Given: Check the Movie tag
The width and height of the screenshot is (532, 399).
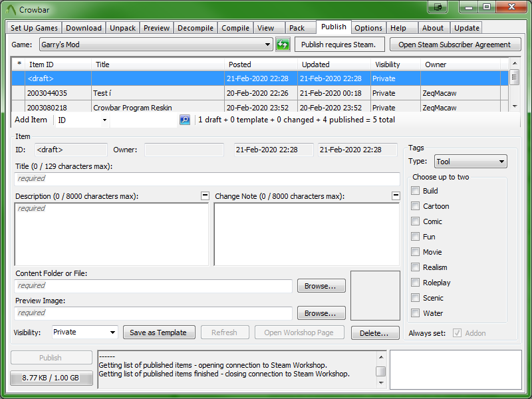Looking at the screenshot, I should (x=415, y=252).
